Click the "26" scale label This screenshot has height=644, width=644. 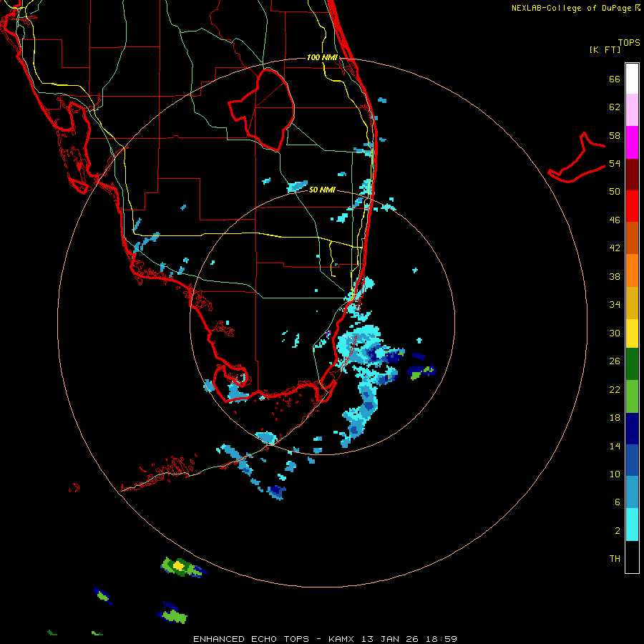pos(615,361)
